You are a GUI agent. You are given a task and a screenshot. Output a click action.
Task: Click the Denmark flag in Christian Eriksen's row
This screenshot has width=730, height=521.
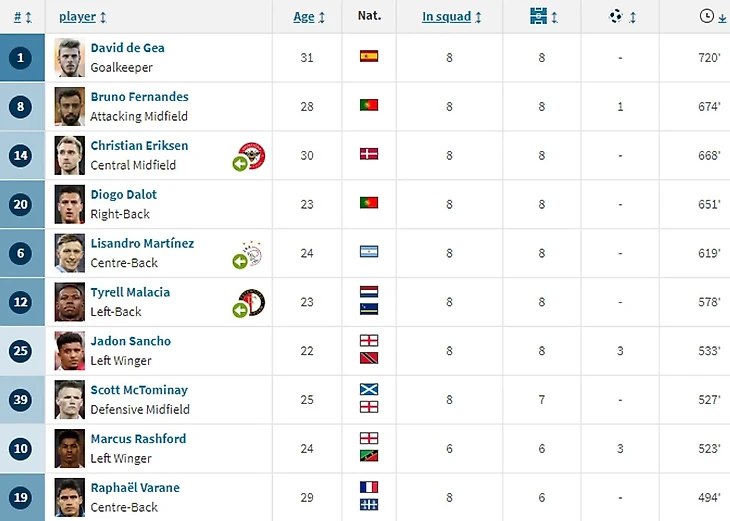click(x=369, y=154)
